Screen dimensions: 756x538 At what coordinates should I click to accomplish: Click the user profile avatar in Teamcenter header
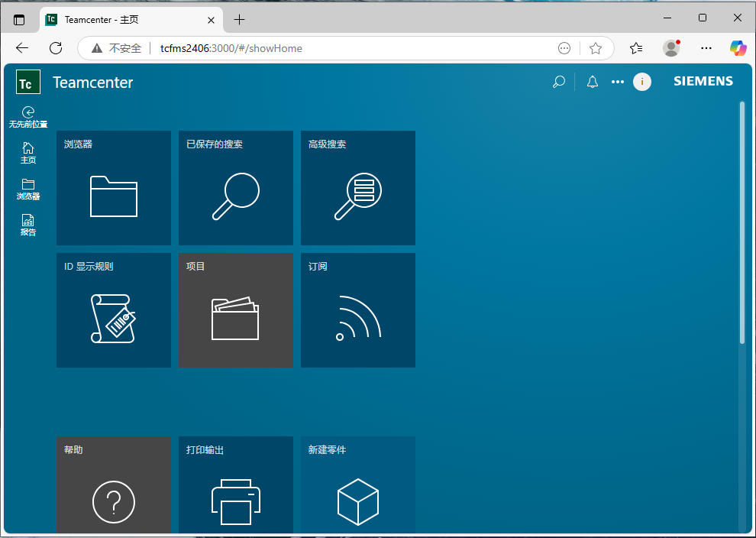click(x=641, y=82)
